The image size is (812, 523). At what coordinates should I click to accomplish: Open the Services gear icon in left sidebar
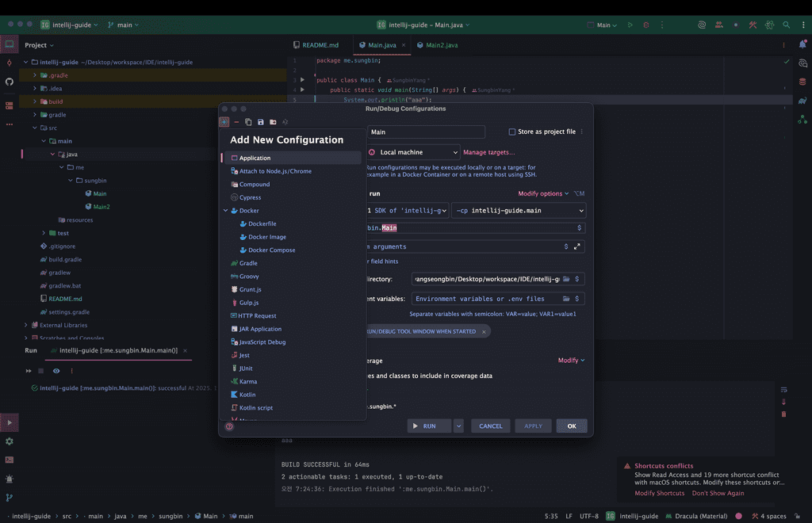pyautogui.click(x=10, y=441)
